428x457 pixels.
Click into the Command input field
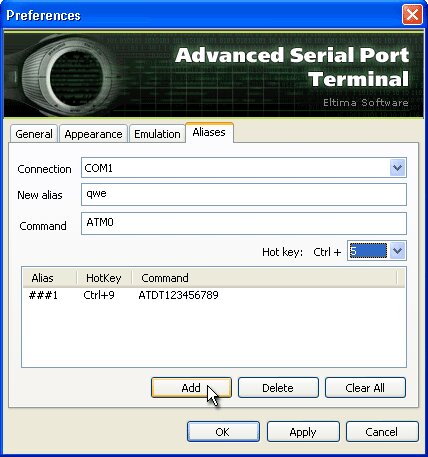[244, 223]
